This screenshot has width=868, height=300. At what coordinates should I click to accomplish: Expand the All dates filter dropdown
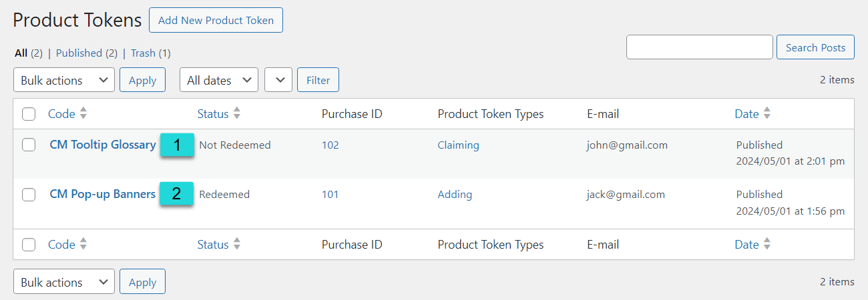click(219, 80)
